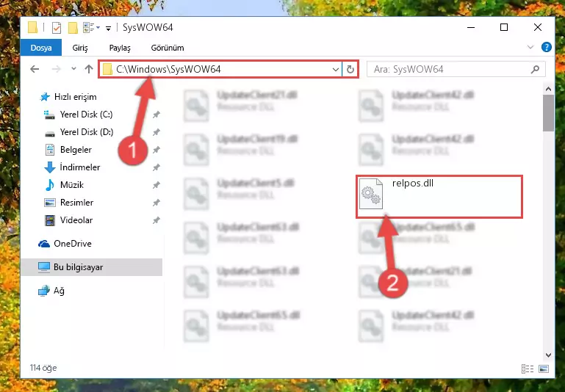Click the search magnifier icon
Viewport: 565px width, 392px height.
pyautogui.click(x=535, y=69)
